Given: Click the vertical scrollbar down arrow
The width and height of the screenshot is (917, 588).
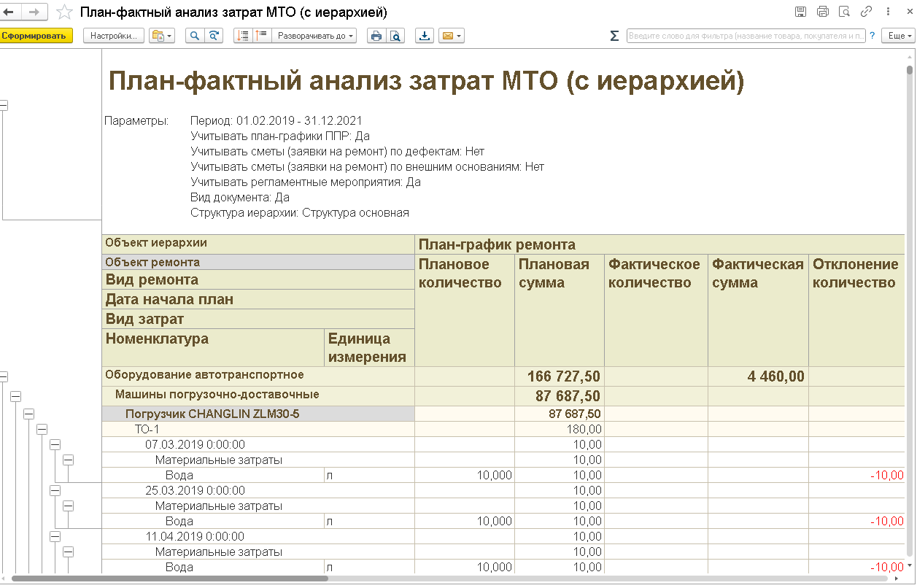Looking at the screenshot, I should click(x=910, y=565).
